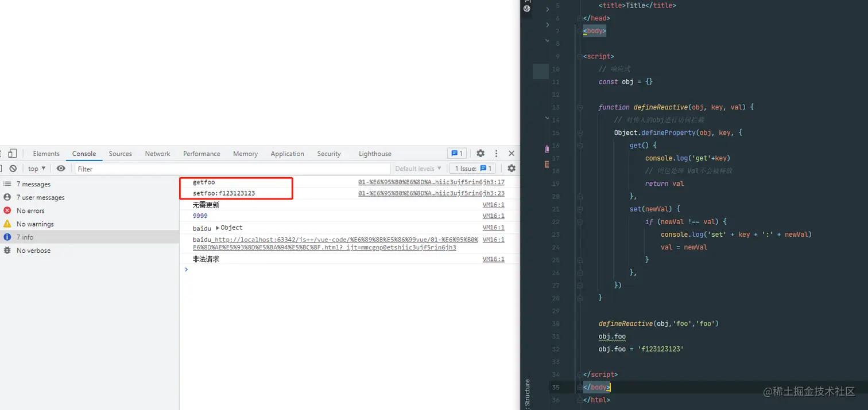Screen dimensions: 868x410
Task: Click the "return val" line in the editor
Action: [x=665, y=183]
